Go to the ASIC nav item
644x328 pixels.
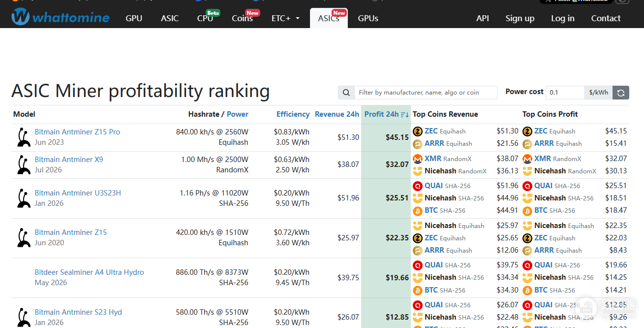170,18
